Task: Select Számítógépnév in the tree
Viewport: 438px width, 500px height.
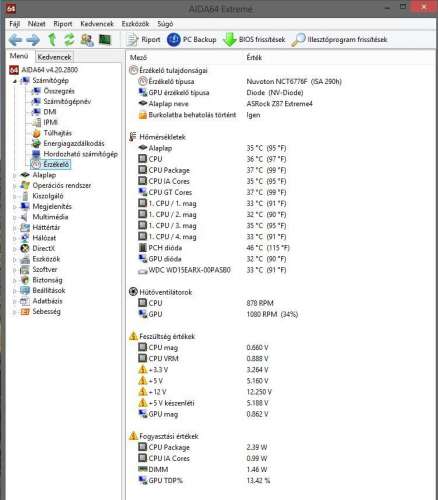Action: point(67,101)
